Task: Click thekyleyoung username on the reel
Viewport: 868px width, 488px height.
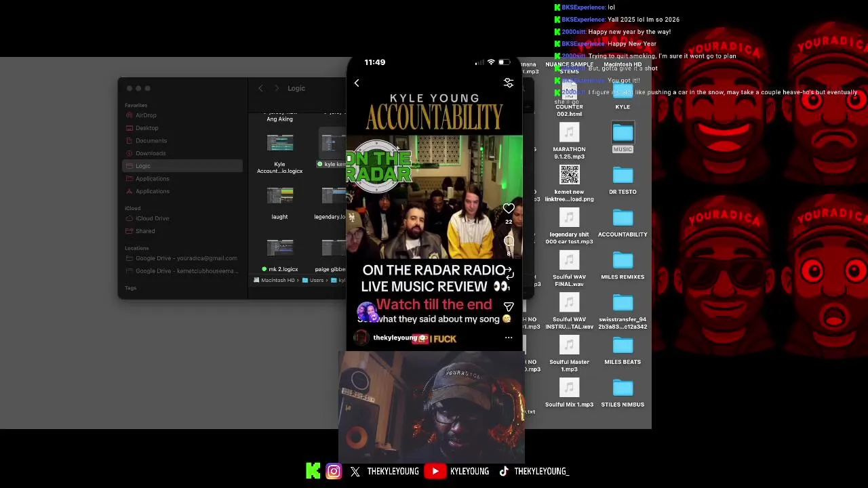Action: click(x=395, y=338)
